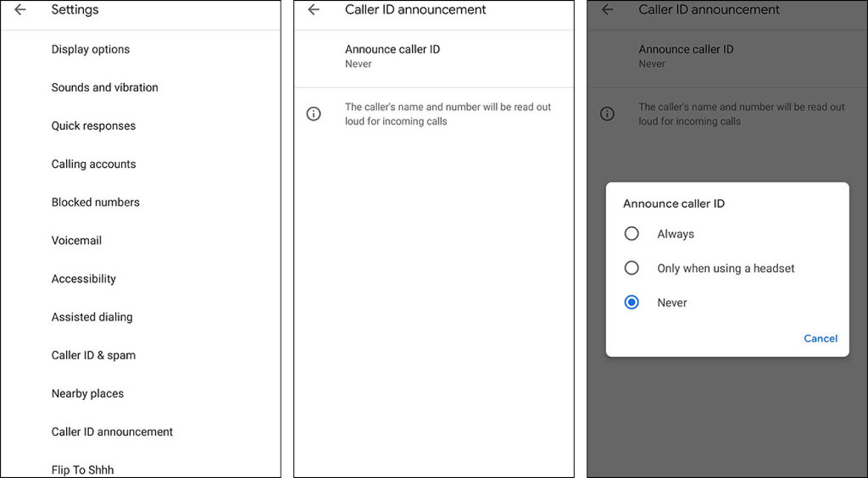Open Assisted dialing settings
The height and width of the screenshot is (478, 868).
(140, 316)
